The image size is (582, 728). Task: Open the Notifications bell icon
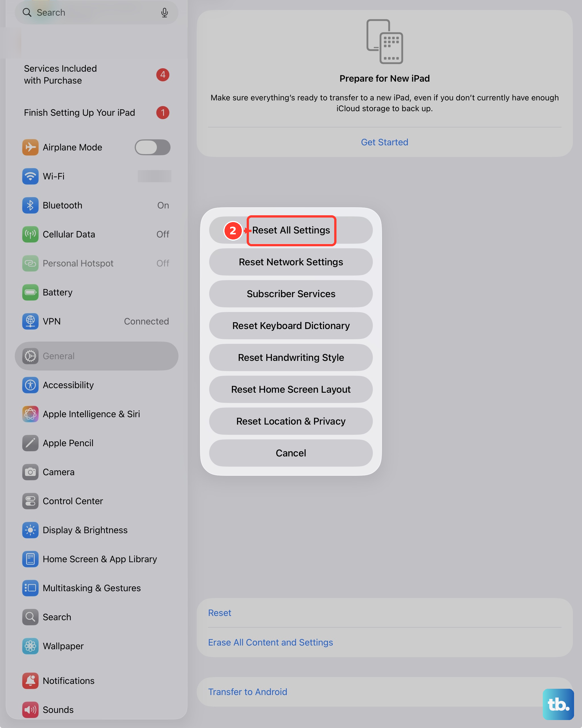pyautogui.click(x=30, y=681)
